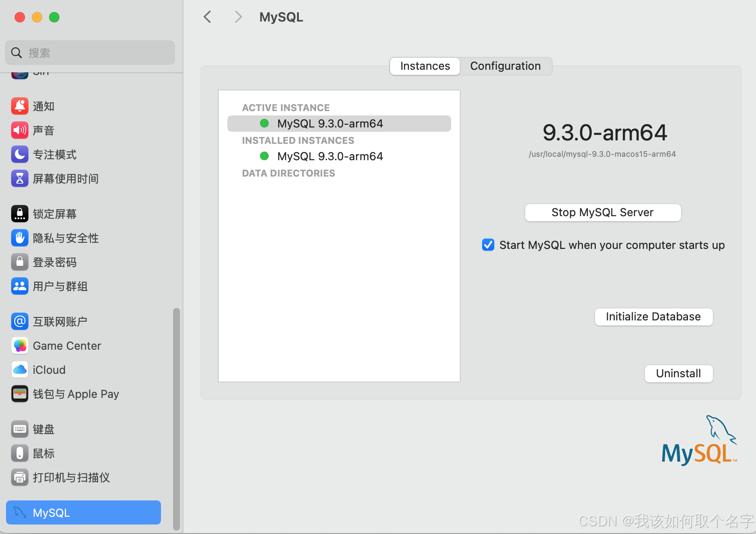
Task: Select the MySQL label in the highlighted sidebar row
Action: pos(51,513)
